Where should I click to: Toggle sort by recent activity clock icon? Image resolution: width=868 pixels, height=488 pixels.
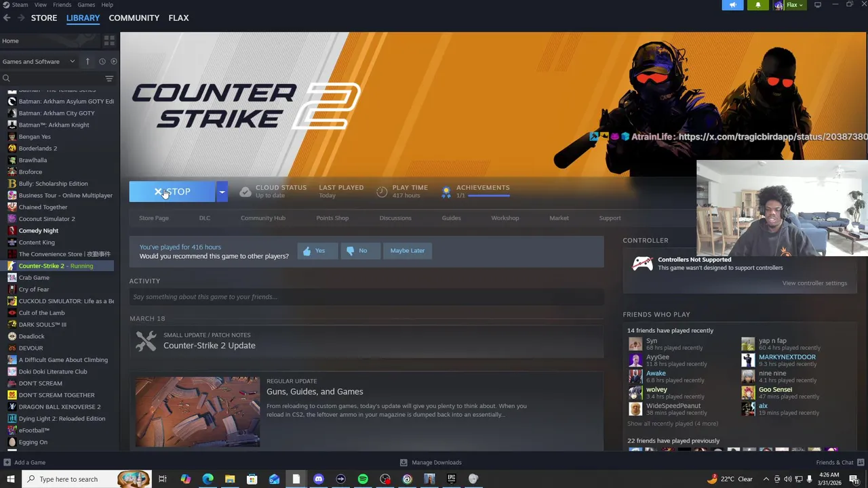[x=102, y=61]
